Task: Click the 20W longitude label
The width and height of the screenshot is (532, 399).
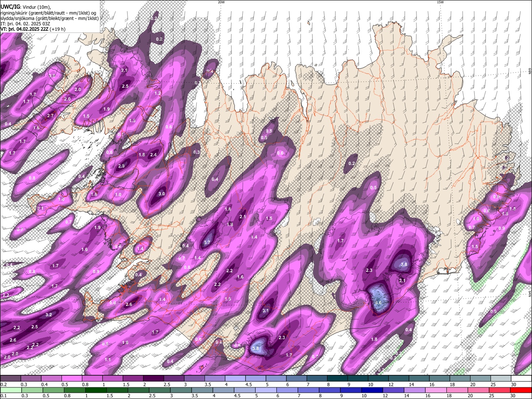Action: click(221, 2)
